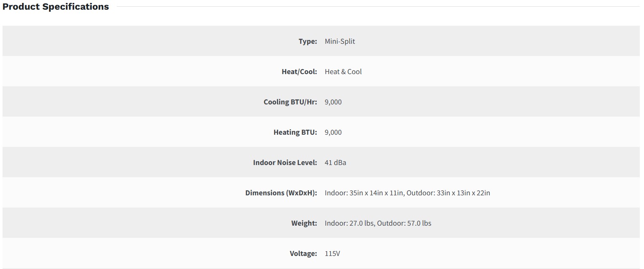Click the Voltage label
Image resolution: width=644 pixels, height=269 pixels.
(303, 253)
